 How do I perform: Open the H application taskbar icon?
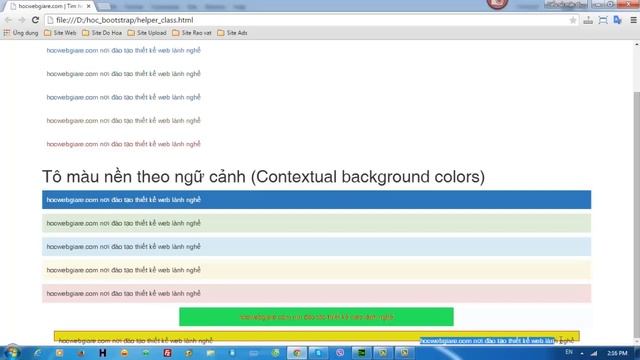tap(102, 353)
